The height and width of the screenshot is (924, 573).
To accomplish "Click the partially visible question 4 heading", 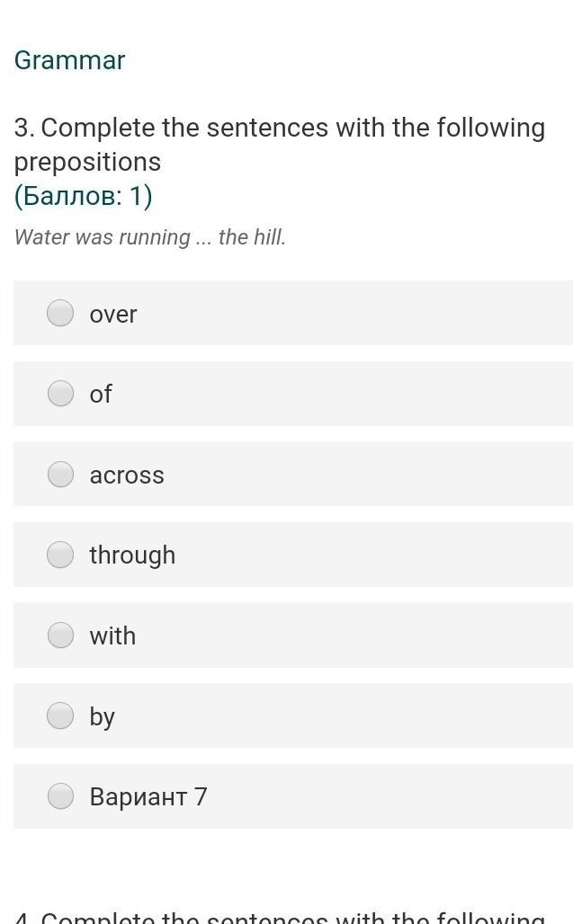I will tap(279, 918).
